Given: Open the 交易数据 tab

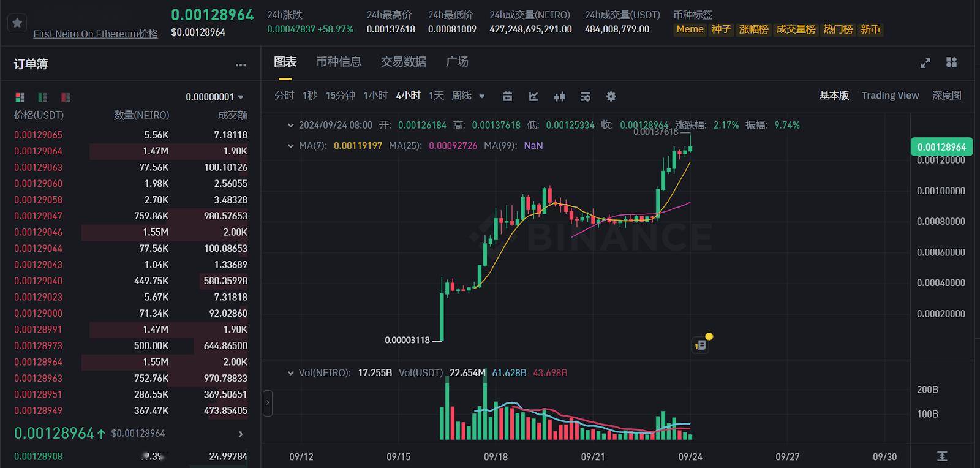Looking at the screenshot, I should [403, 62].
